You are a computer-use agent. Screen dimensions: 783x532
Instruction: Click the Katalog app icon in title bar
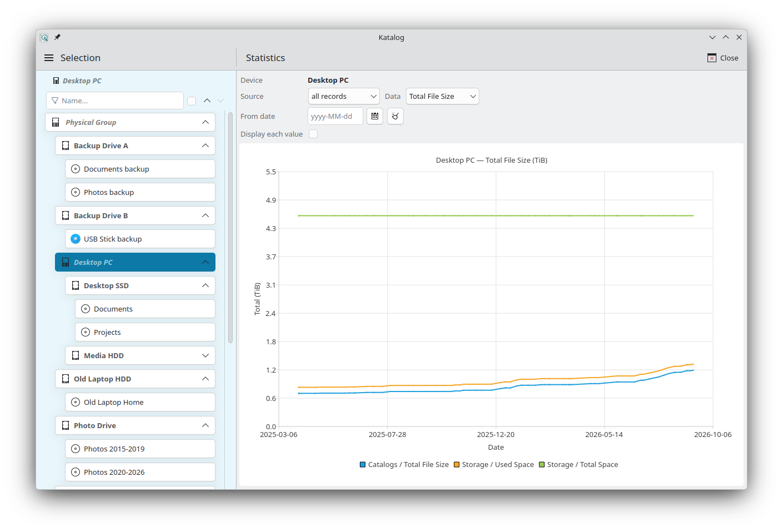(44, 37)
